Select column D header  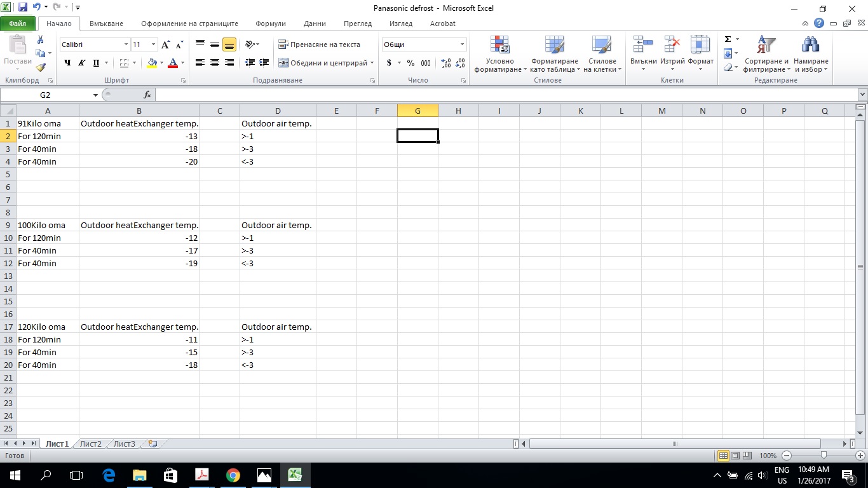coord(278,111)
